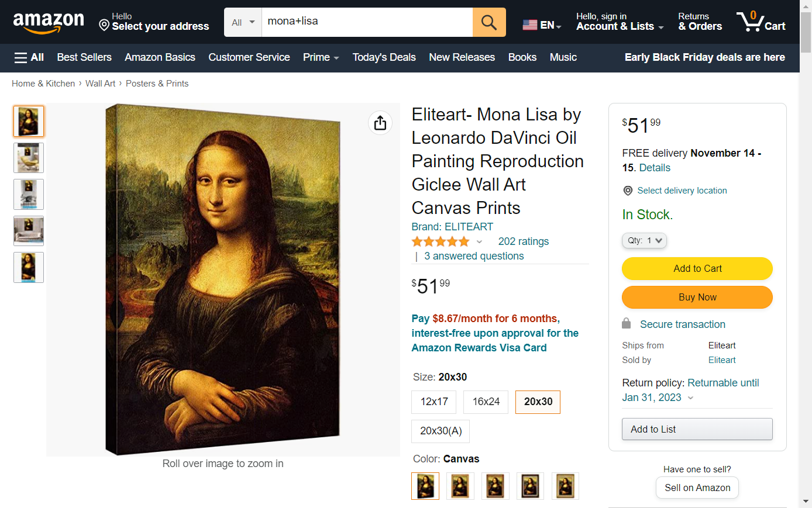Show the second product thumbnail image
Viewport: 812px width, 508px height.
pos(29,158)
